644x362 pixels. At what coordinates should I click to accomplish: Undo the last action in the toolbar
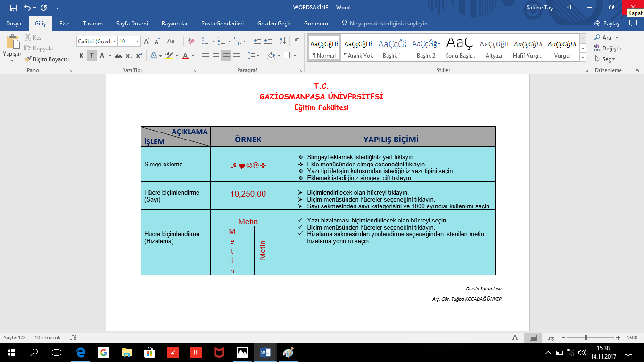pyautogui.click(x=27, y=8)
